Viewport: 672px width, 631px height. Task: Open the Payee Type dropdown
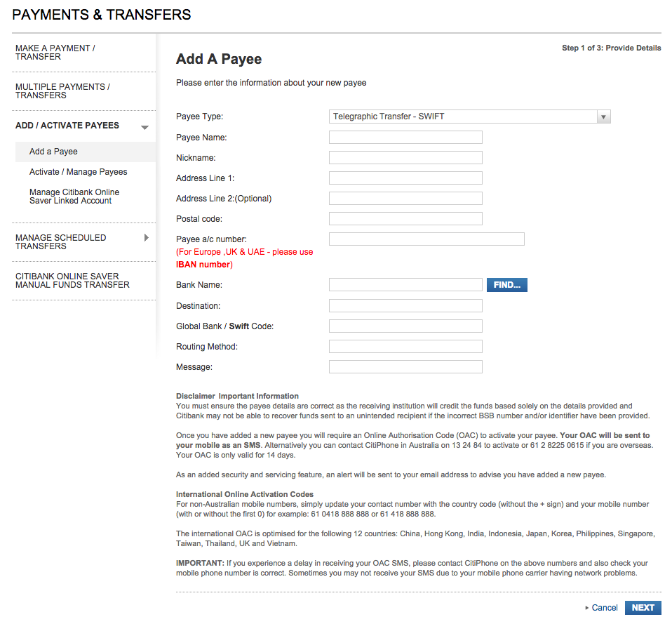pos(470,117)
